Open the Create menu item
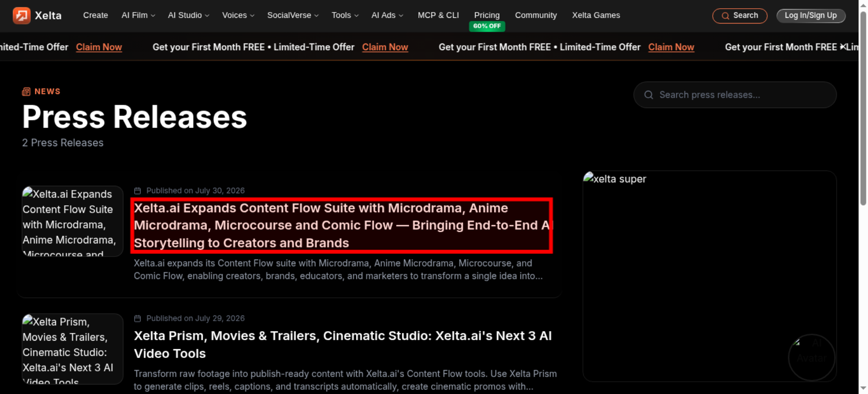Image resolution: width=868 pixels, height=394 pixels. [95, 15]
